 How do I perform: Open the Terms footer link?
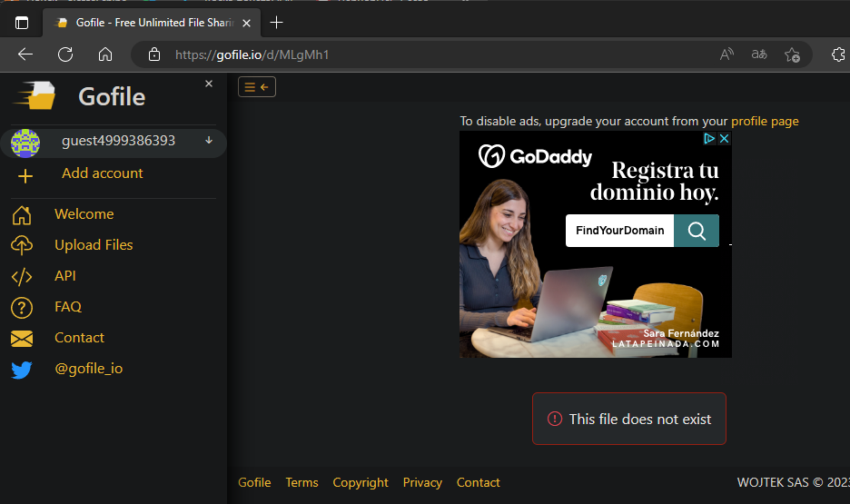coord(301,482)
